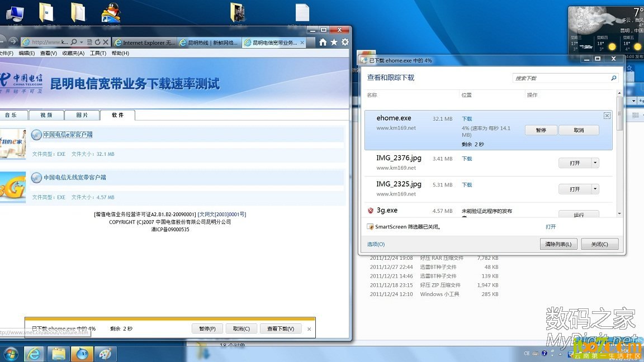Image resolution: width=644 pixels, height=362 pixels.
Task: Click 关闭(C) button in download window
Action: click(600, 244)
